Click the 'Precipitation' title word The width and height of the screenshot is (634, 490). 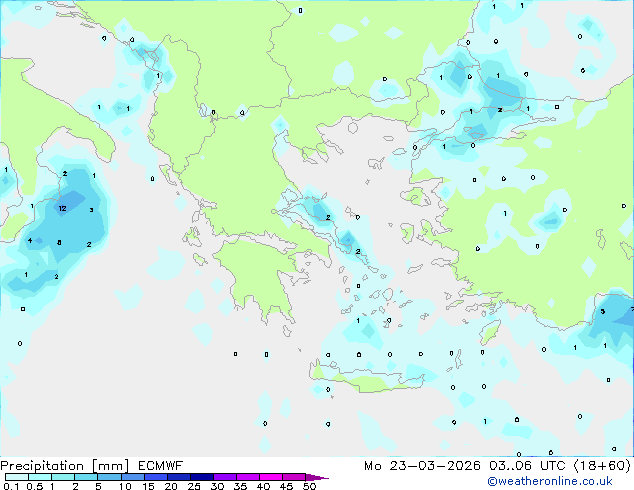(42, 466)
